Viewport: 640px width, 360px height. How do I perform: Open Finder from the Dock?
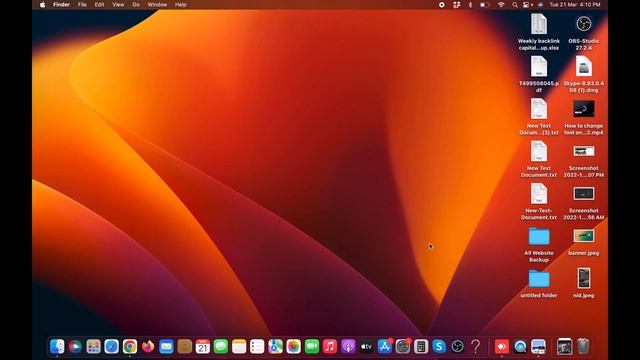point(57,347)
